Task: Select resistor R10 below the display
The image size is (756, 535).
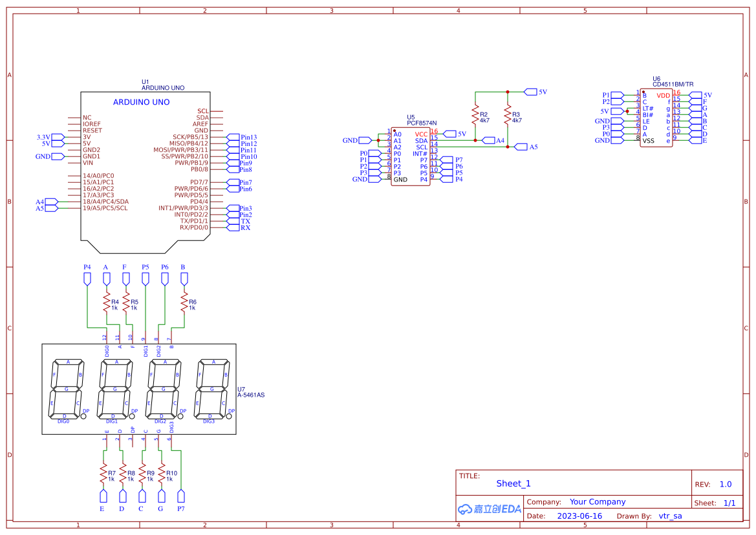Action: (x=163, y=474)
